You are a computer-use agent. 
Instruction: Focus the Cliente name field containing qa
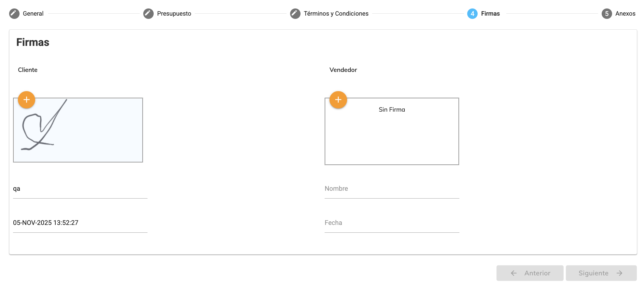[x=80, y=189]
